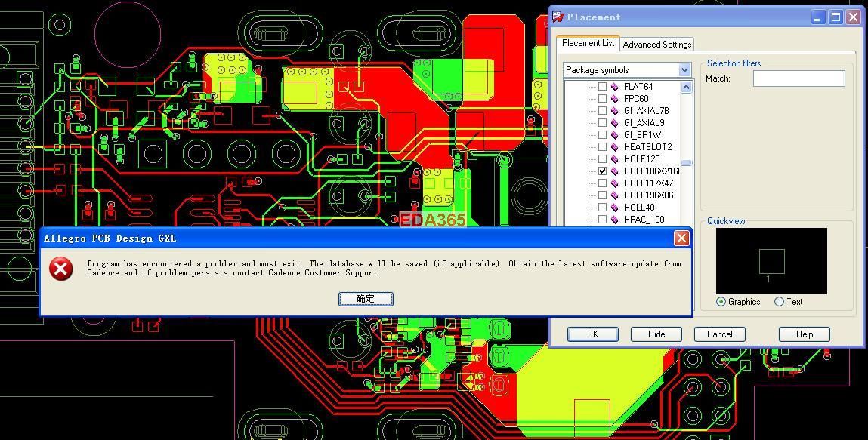The height and width of the screenshot is (440, 868).
Task: Click the red error icon in dialog
Action: point(61,269)
